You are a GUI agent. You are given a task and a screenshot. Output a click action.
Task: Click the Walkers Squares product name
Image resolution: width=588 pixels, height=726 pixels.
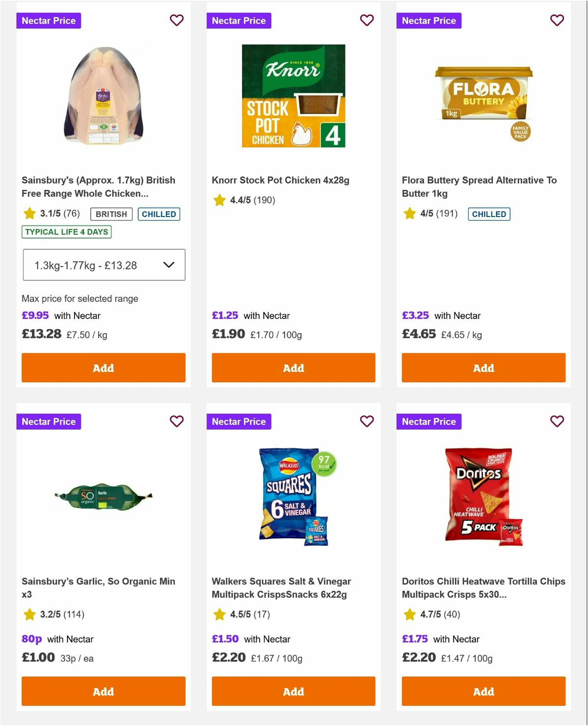coord(281,587)
